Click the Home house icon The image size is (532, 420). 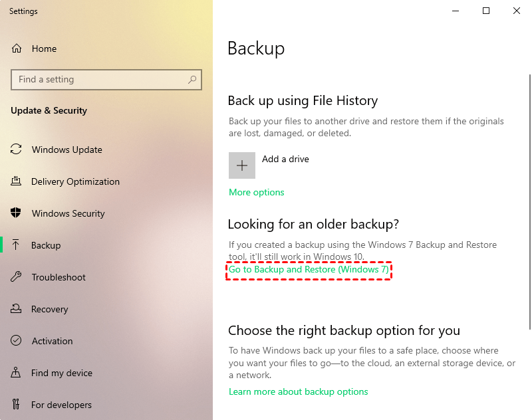(17, 49)
